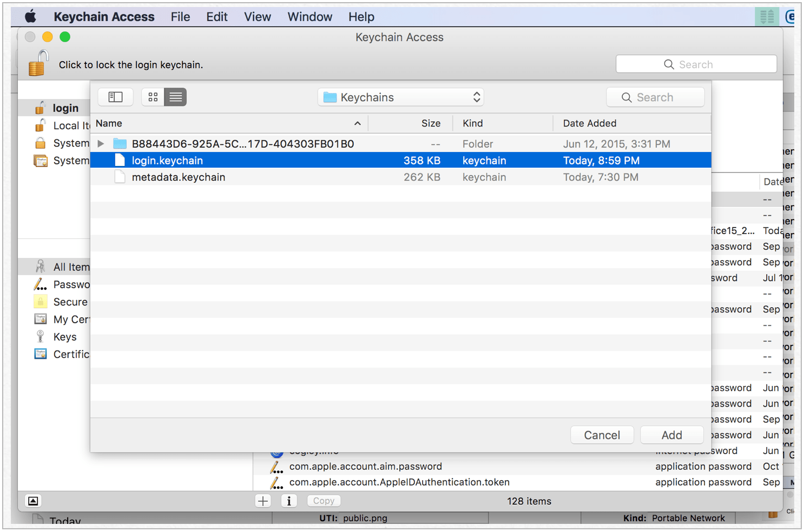Sort files by Date Added column

[632, 123]
